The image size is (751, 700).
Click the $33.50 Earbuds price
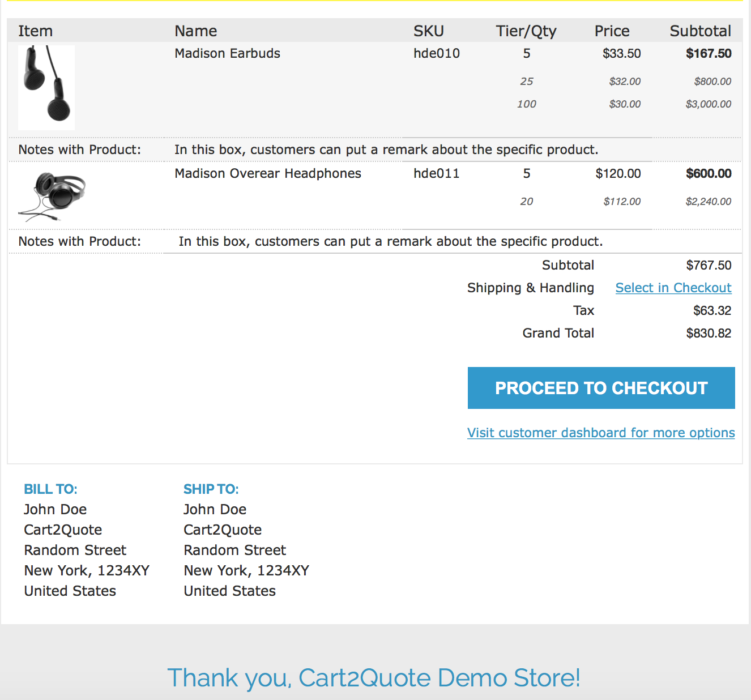(x=622, y=53)
